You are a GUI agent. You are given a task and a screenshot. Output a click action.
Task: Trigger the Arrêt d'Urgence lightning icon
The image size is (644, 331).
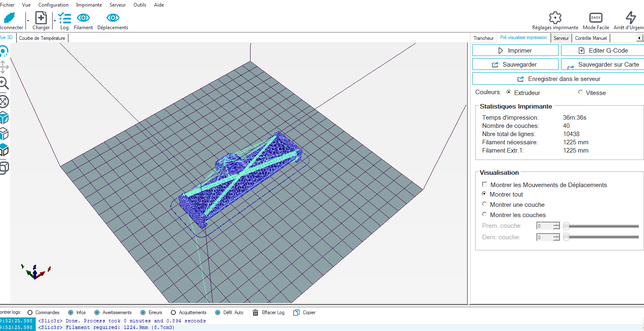[x=631, y=18]
